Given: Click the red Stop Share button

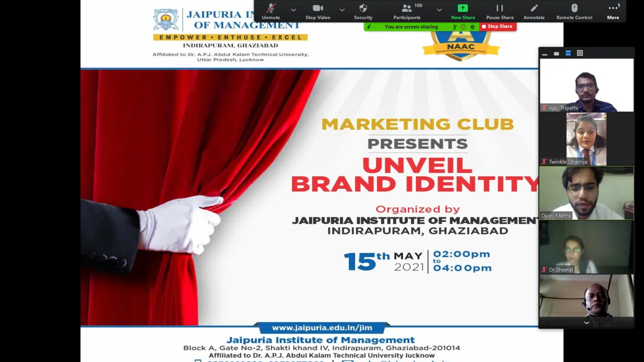Looking at the screenshot, I should click(498, 26).
